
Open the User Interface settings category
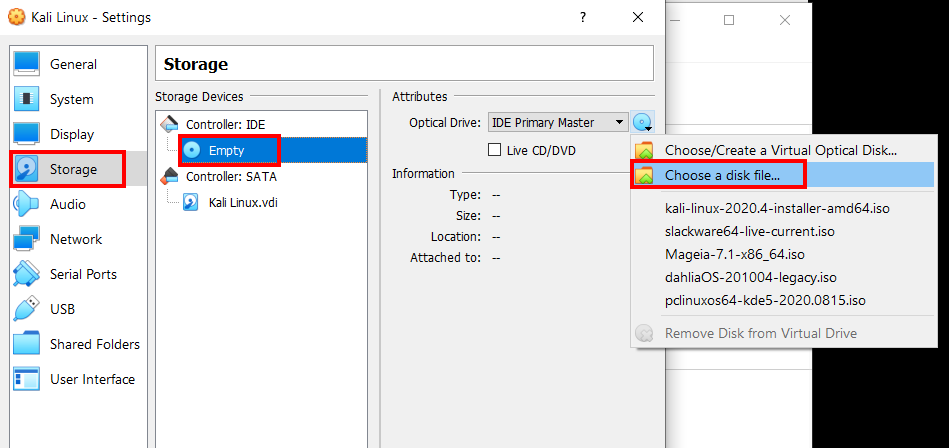click(x=79, y=380)
